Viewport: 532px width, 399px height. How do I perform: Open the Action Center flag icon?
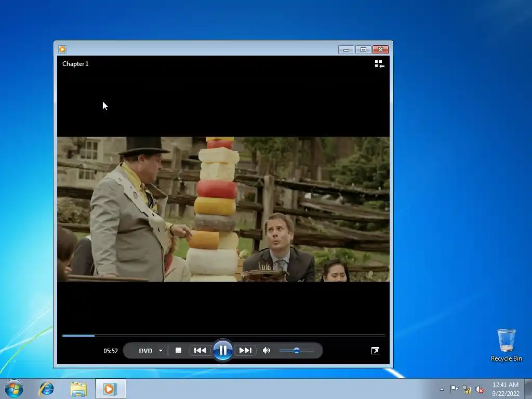coord(454,389)
